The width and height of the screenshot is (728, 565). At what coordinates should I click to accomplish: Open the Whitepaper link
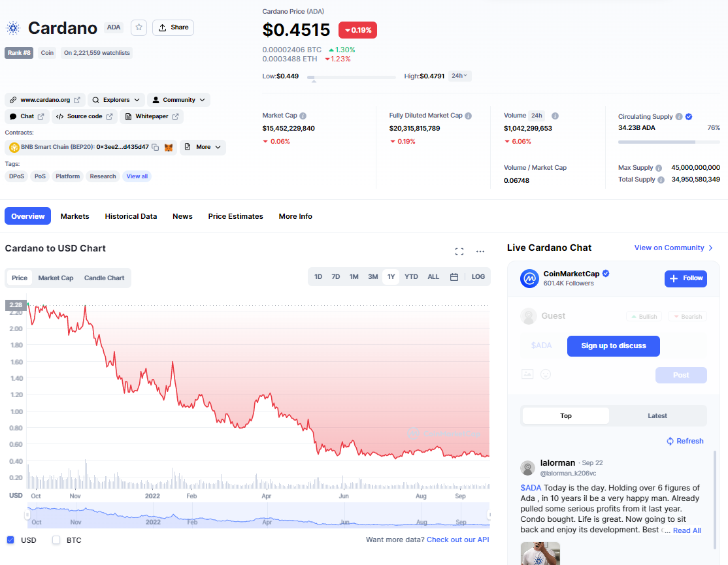point(152,116)
